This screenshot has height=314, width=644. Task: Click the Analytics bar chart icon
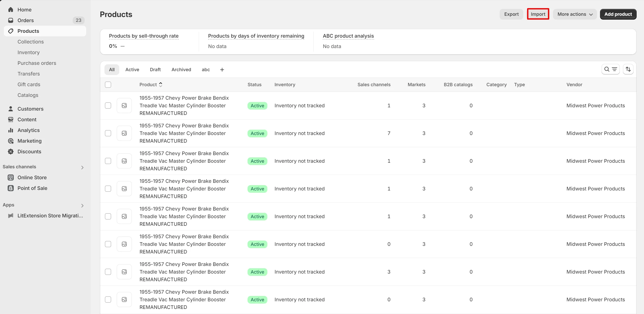(x=11, y=130)
